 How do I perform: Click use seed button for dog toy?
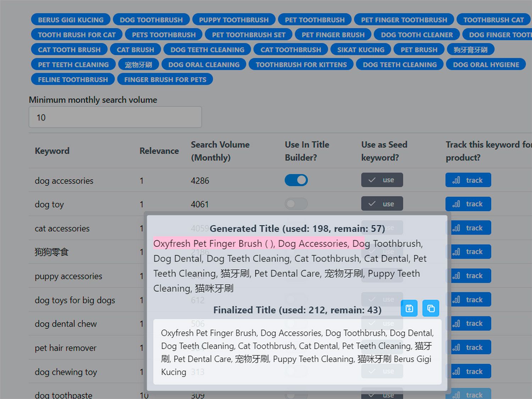[x=382, y=204]
